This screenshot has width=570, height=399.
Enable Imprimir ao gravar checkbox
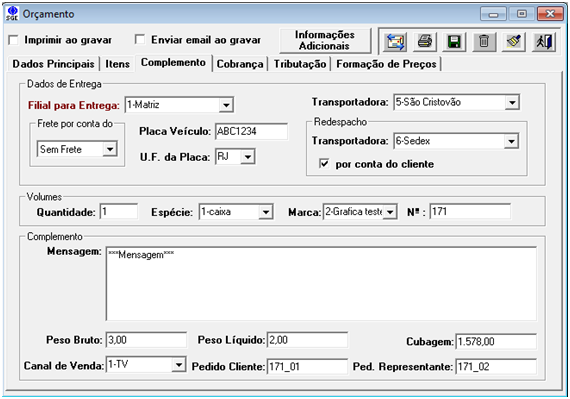pyautogui.click(x=13, y=40)
